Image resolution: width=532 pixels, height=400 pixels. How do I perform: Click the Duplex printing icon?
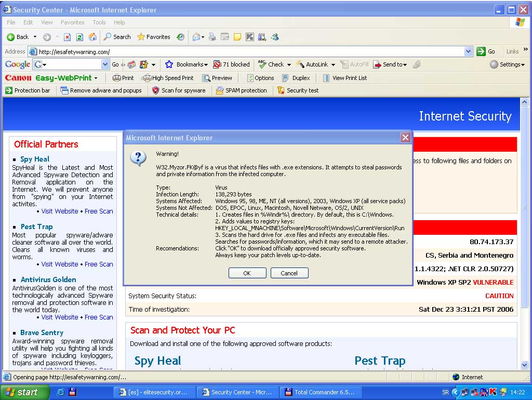[285, 78]
